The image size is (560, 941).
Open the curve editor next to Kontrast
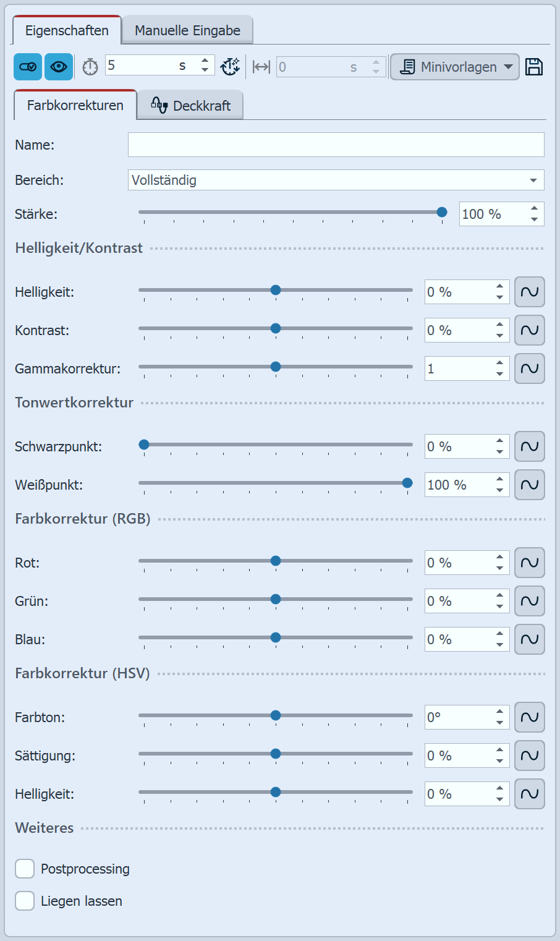click(530, 330)
